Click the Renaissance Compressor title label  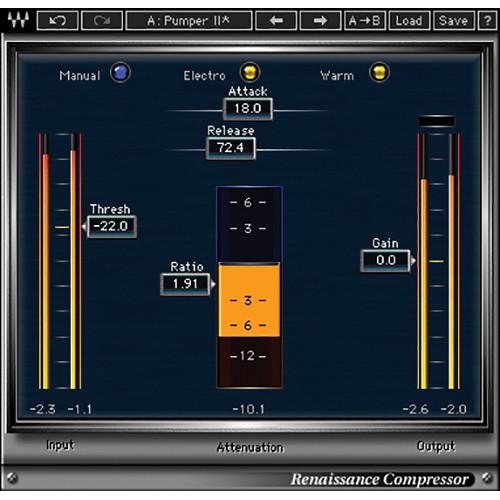(x=380, y=479)
